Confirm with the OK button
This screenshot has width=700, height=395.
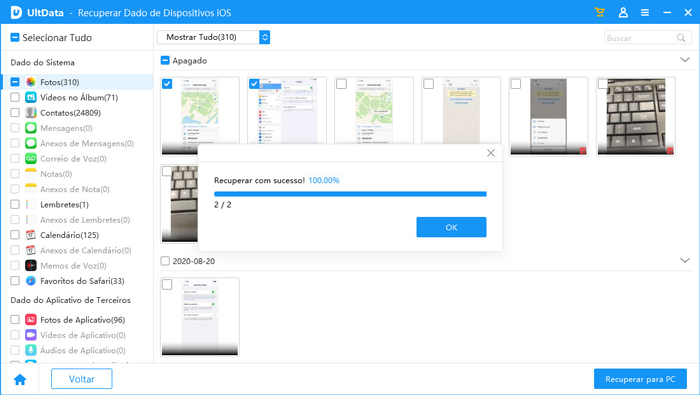(451, 227)
